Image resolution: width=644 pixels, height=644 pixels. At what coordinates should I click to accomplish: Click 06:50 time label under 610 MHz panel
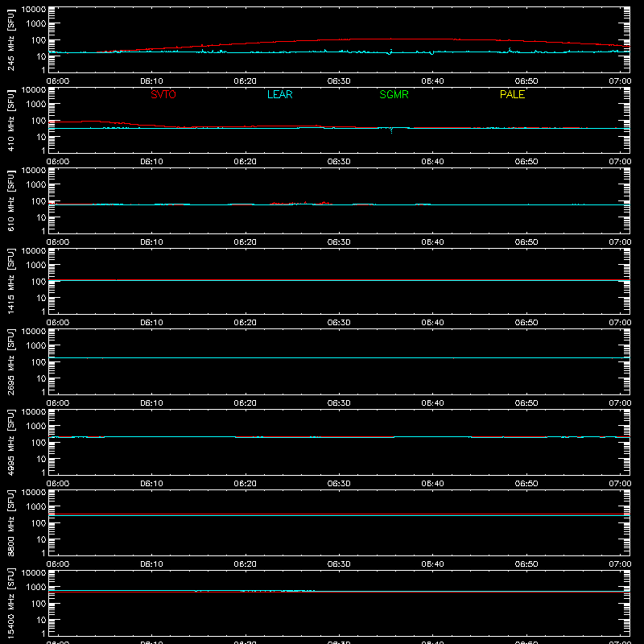(x=526, y=242)
